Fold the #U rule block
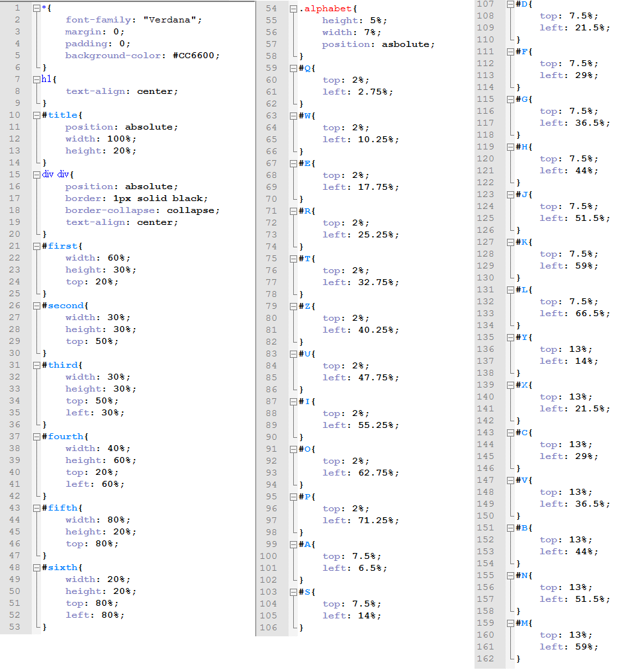 click(293, 354)
